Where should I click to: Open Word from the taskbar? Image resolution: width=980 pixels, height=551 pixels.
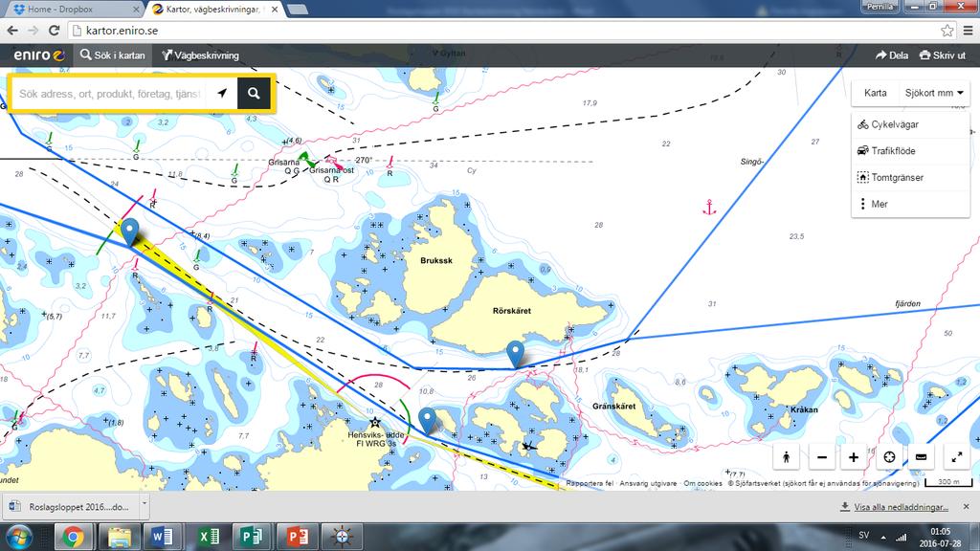pyautogui.click(x=162, y=538)
